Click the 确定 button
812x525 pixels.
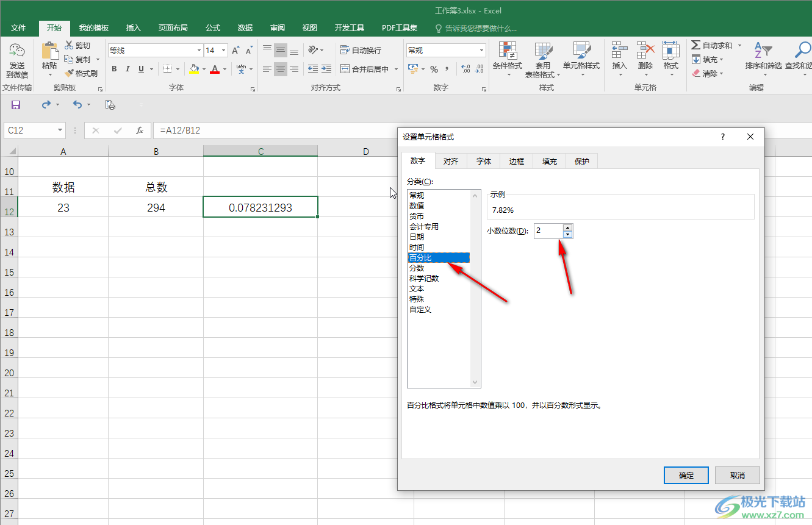point(686,475)
